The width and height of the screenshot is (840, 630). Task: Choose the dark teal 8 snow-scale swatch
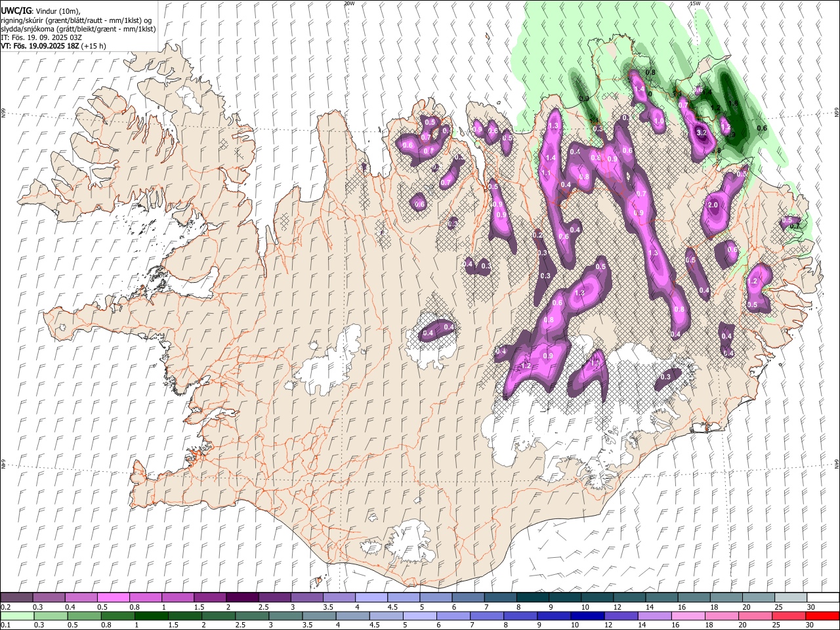[532, 598]
